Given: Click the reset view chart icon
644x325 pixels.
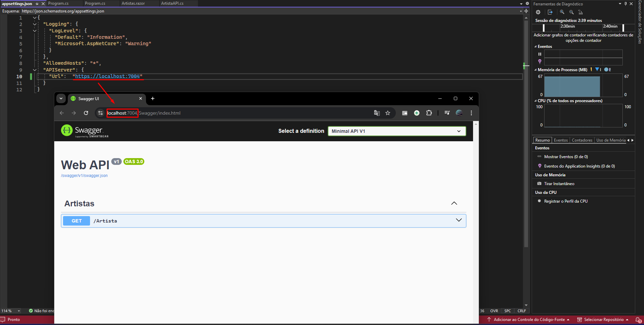Looking at the screenshot, I should [581, 12].
